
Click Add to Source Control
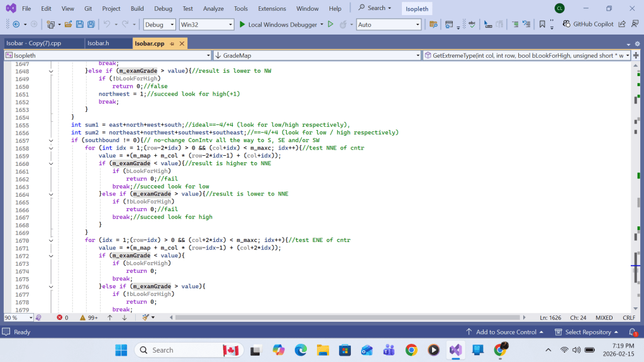(x=506, y=332)
